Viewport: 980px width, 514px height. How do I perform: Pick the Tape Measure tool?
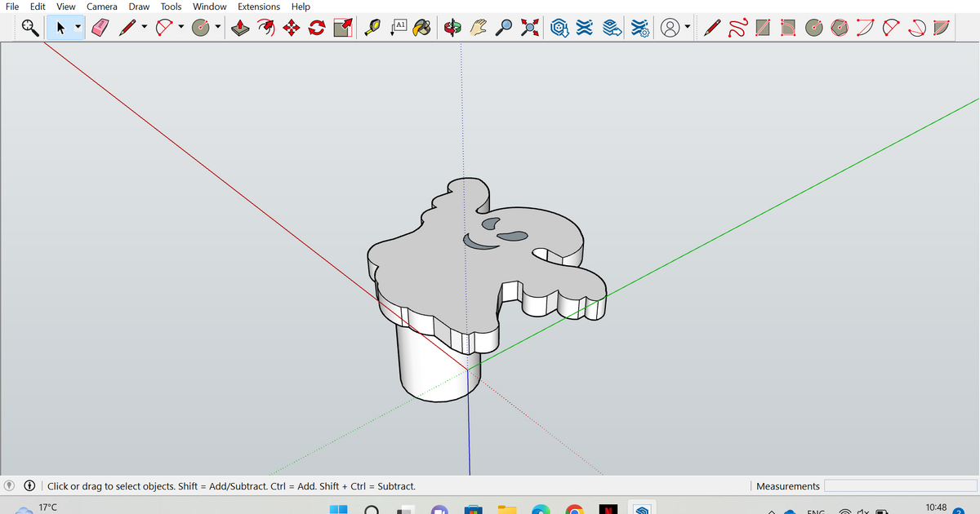[x=375, y=28]
